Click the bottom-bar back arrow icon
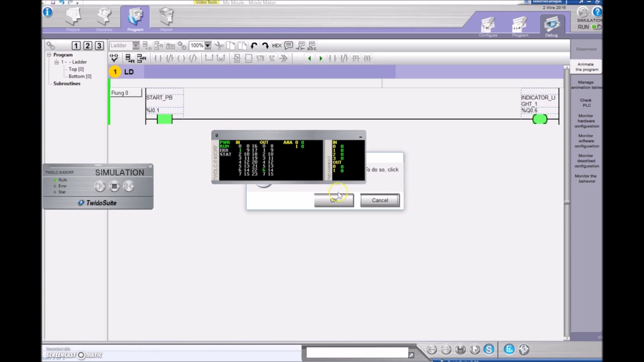The width and height of the screenshot is (644, 362). (431, 349)
